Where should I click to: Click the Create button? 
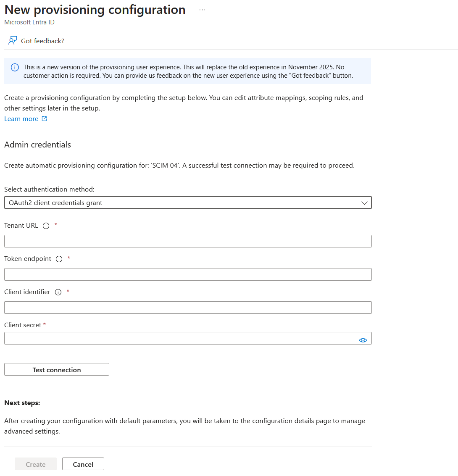(36, 464)
